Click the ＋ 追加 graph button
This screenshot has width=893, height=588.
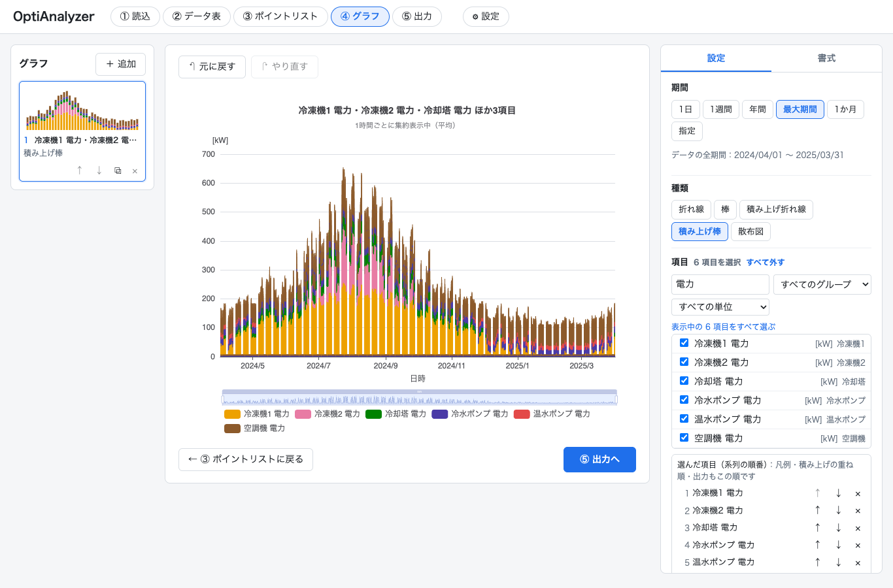click(x=120, y=64)
